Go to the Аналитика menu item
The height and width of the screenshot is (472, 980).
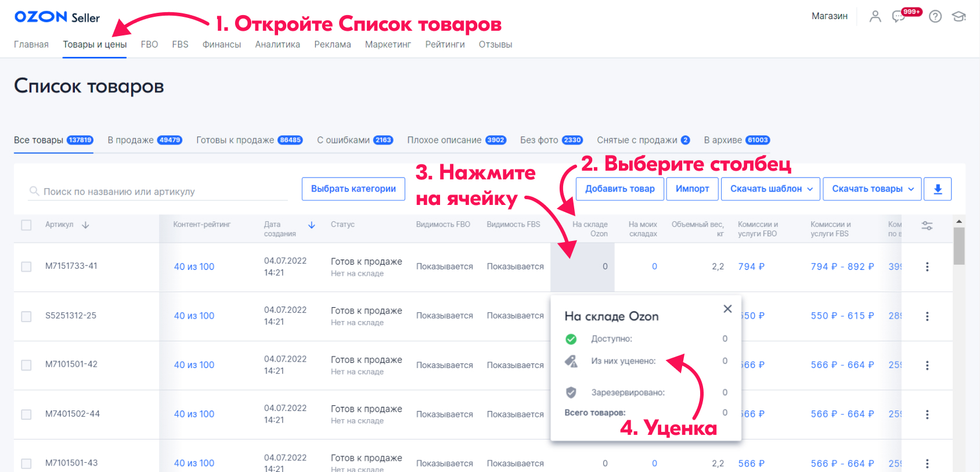point(278,45)
